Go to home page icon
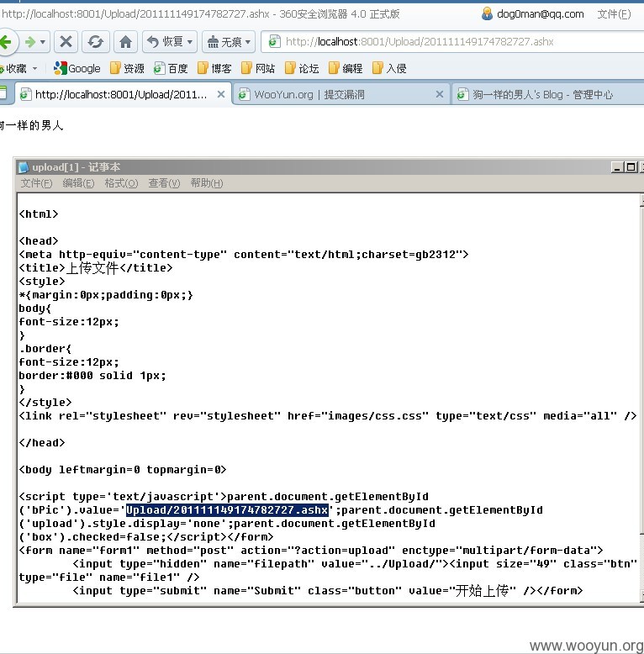This screenshot has width=644, height=654. 125,42
